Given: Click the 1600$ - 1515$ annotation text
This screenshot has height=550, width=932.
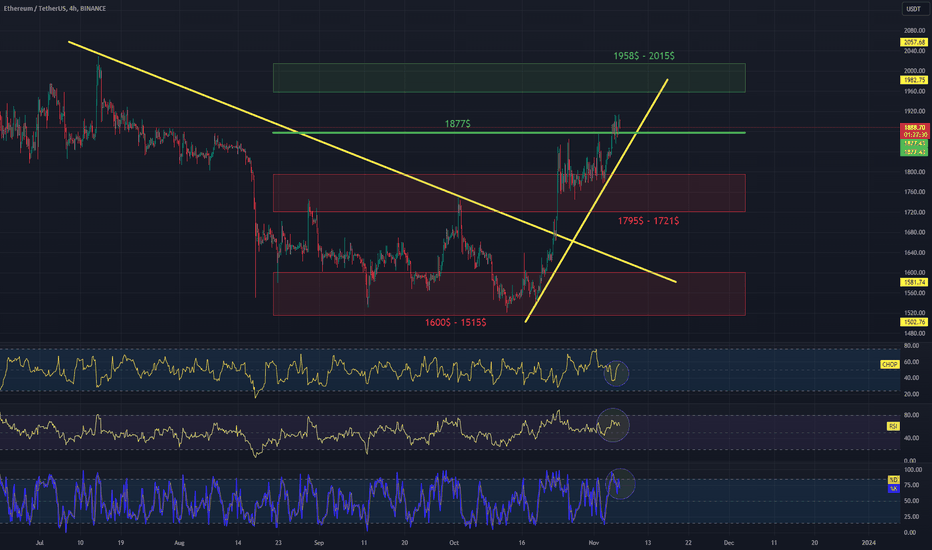Looking at the screenshot, I should point(455,322).
